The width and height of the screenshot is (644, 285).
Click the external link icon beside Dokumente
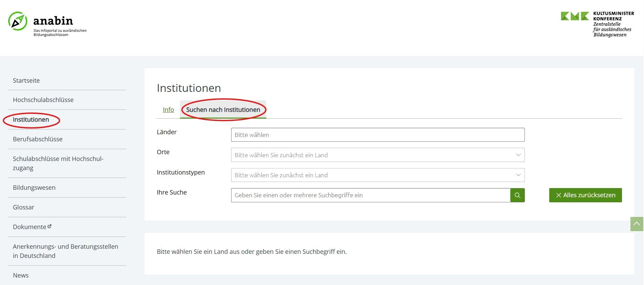(50, 226)
